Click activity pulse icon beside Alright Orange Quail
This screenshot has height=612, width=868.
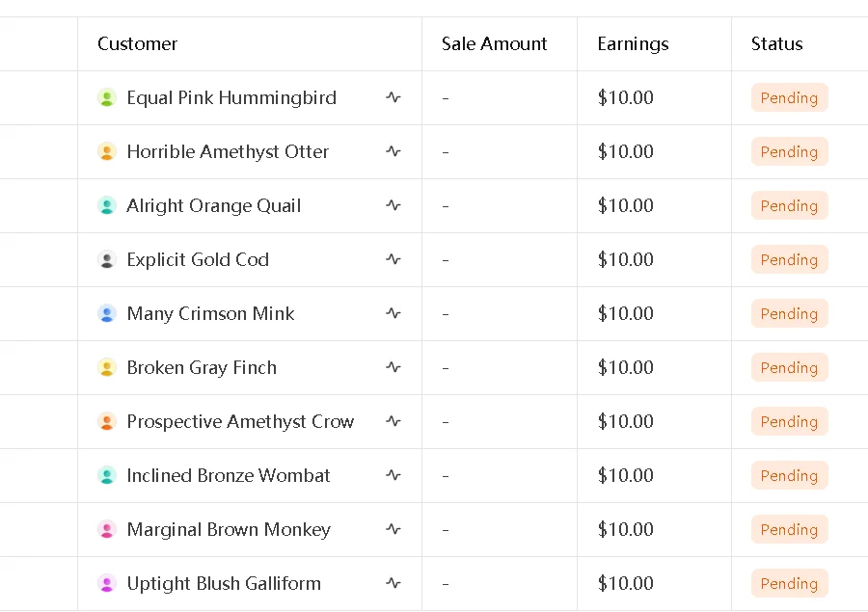[393, 205]
